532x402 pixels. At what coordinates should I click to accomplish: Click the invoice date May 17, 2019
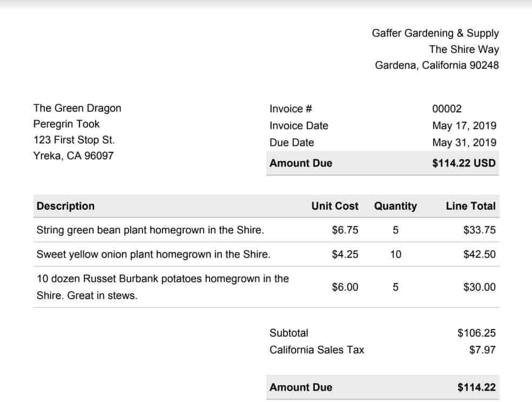(464, 125)
